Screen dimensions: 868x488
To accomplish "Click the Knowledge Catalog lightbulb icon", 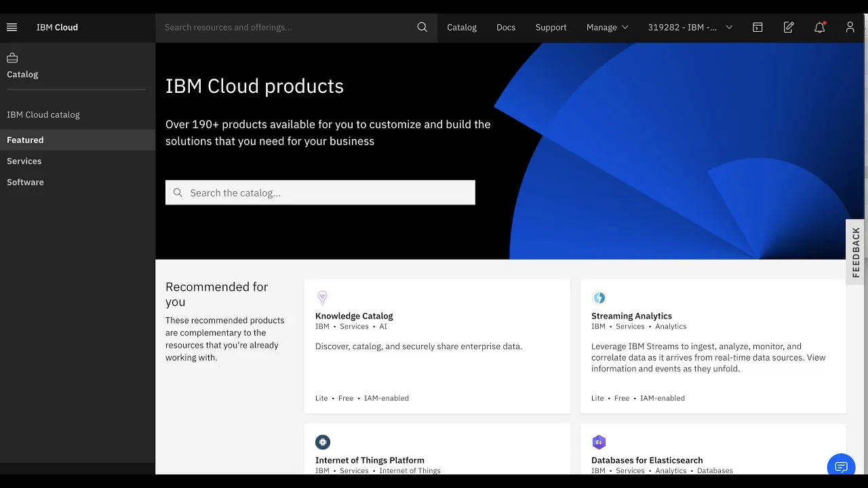I will [x=323, y=297].
